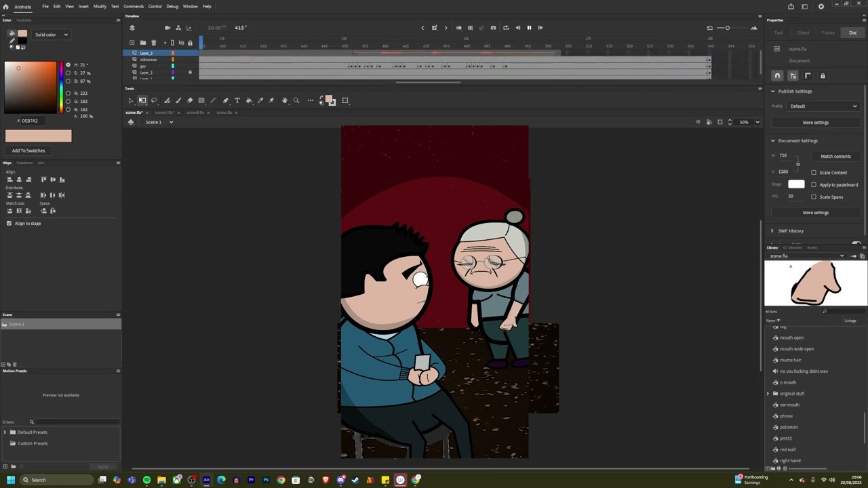Screen dimensions: 868x488
Task: Select the Eyedropper tool
Action: 260,100
